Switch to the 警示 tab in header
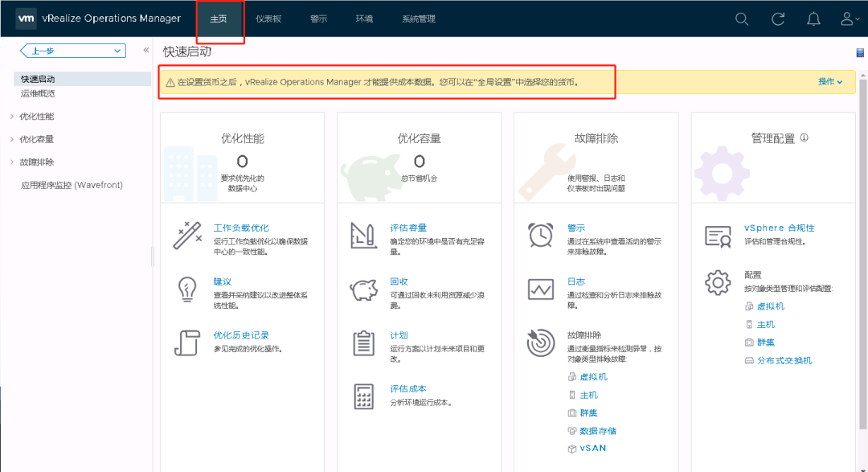Viewport: 868px width, 472px height. (x=318, y=18)
